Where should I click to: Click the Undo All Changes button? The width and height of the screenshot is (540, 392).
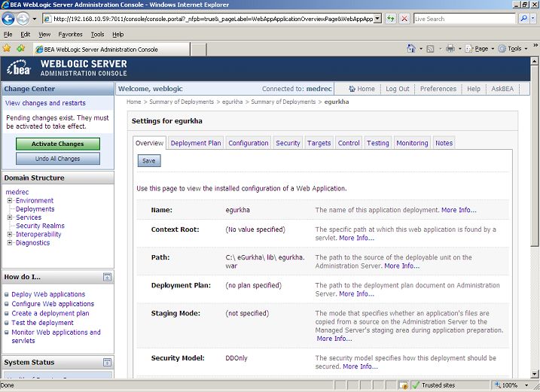[58, 159]
